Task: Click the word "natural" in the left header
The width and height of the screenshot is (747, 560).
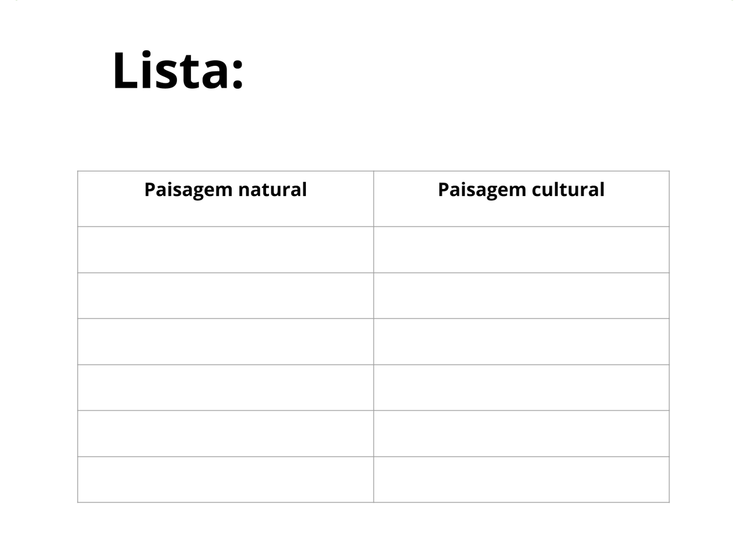Action: (x=272, y=190)
